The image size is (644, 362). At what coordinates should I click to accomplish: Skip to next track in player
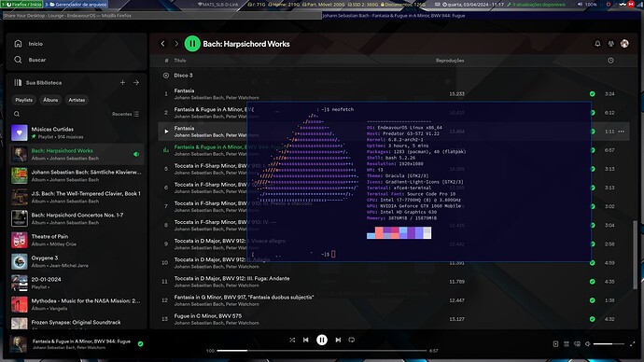pyautogui.click(x=338, y=340)
